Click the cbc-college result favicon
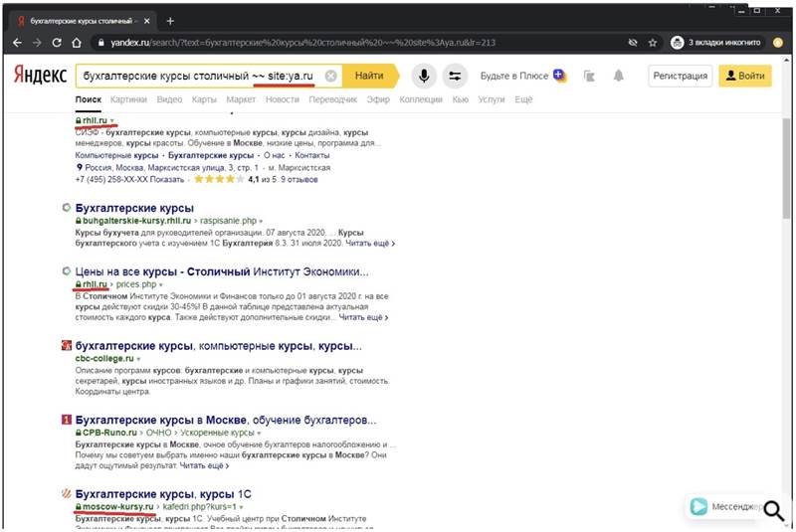 coord(67,345)
